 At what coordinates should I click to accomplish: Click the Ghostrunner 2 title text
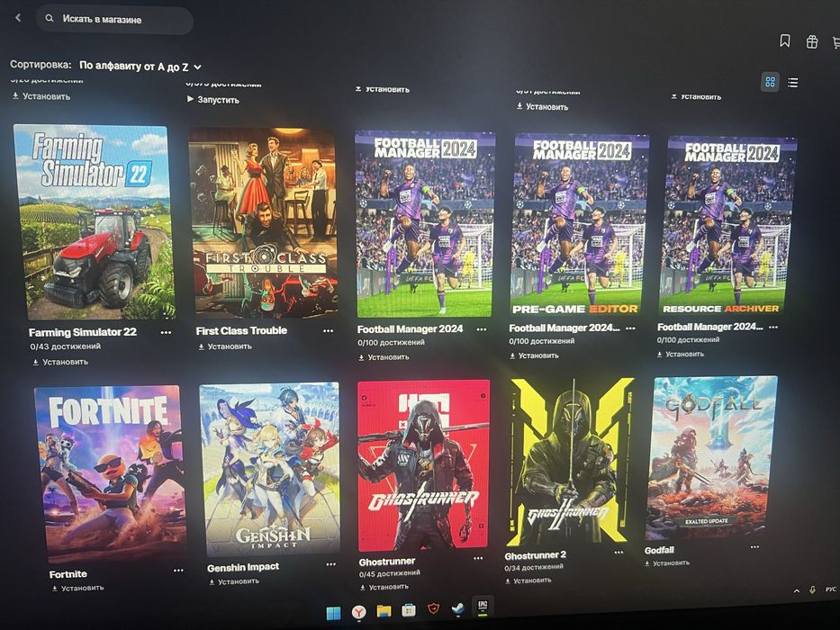tap(535, 555)
